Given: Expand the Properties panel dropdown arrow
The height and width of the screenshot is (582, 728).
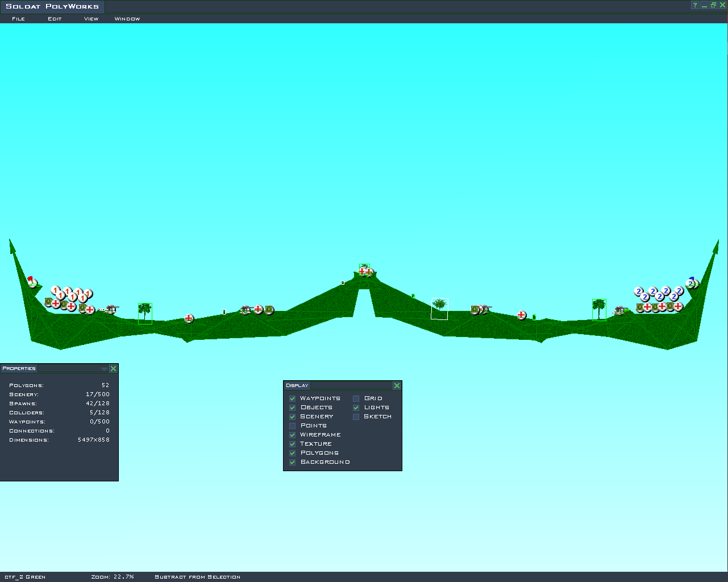Looking at the screenshot, I should 104,369.
